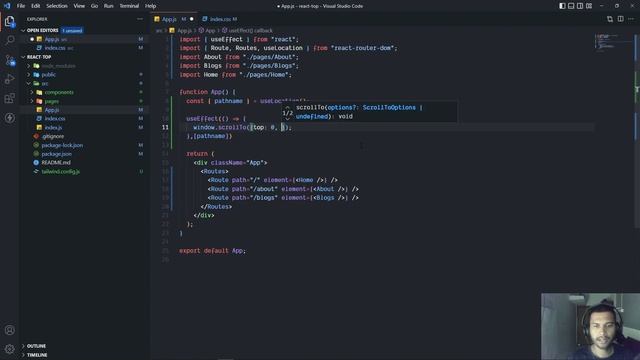Show next signature in scrollTo hint

pyautogui.click(x=287, y=118)
